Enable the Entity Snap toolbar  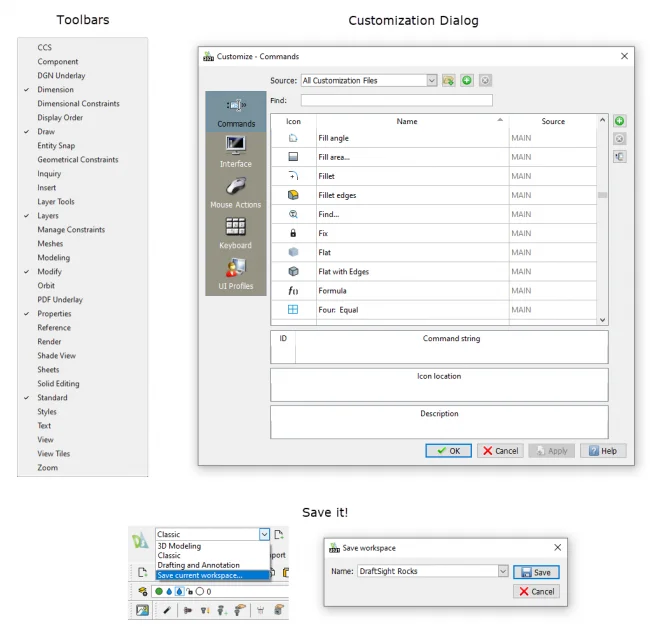click(x=56, y=145)
